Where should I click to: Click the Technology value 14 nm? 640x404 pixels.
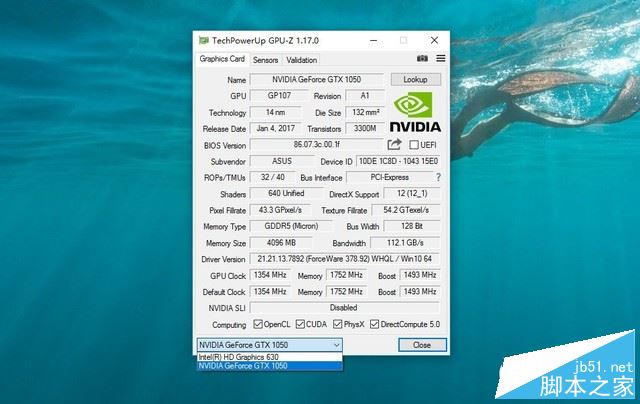(276, 112)
